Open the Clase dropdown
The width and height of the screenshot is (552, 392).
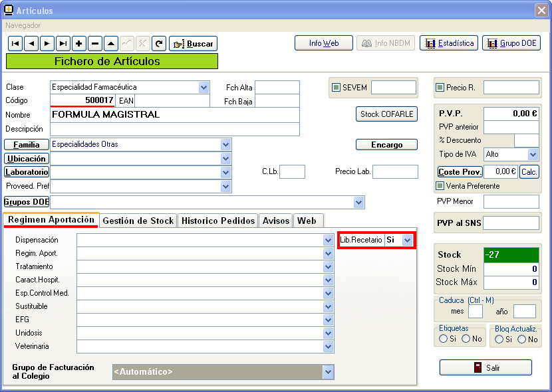[x=204, y=87]
